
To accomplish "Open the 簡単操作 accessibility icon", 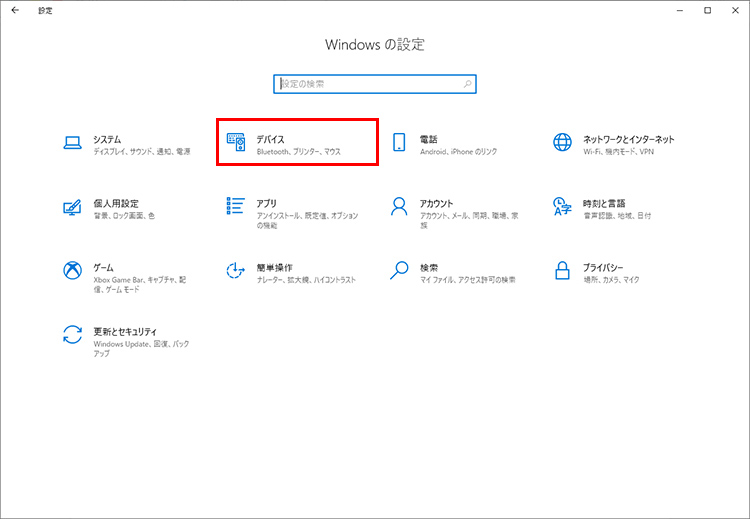I will pyautogui.click(x=236, y=271).
